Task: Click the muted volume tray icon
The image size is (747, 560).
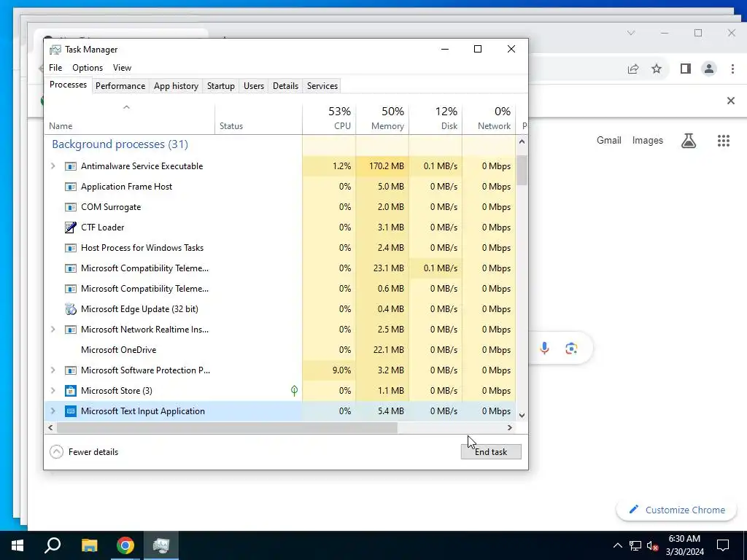Action: (x=653, y=545)
